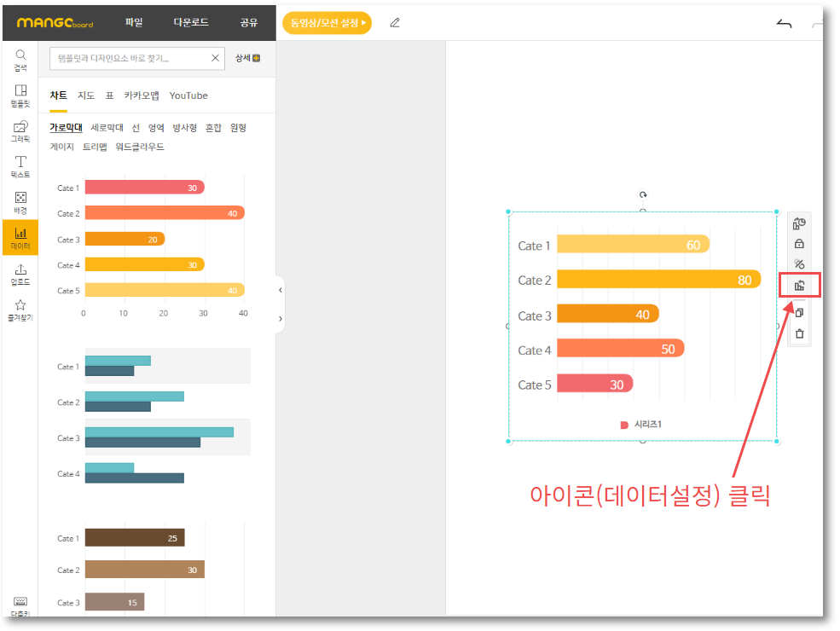This screenshot has height=631, width=840.
Task: Switch to the YouTube tab
Action: pyautogui.click(x=188, y=96)
